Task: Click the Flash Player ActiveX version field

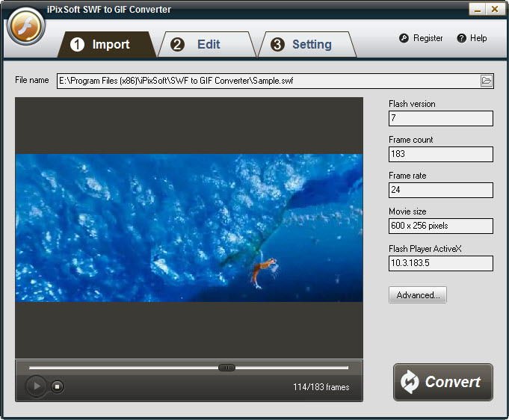Action: (x=440, y=263)
